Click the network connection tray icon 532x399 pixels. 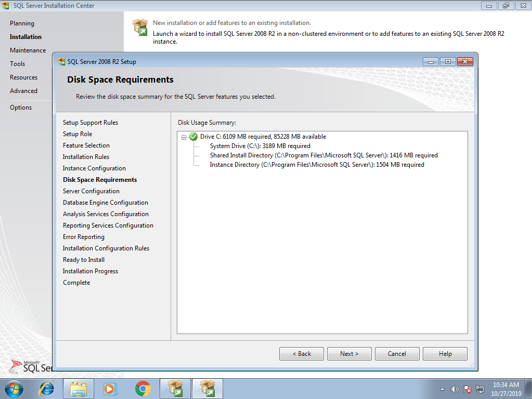click(x=480, y=389)
